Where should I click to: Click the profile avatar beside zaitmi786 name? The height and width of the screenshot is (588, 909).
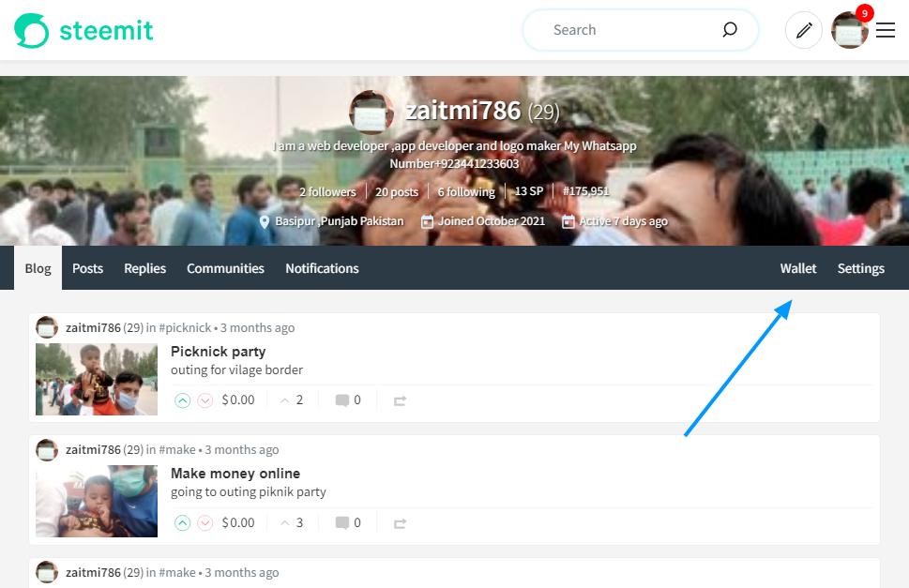click(371, 112)
